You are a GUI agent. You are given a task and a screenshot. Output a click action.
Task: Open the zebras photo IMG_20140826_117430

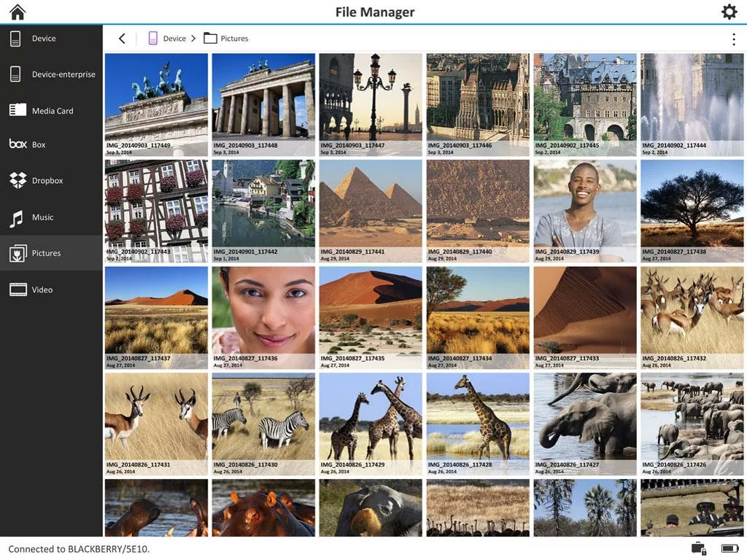[263, 424]
